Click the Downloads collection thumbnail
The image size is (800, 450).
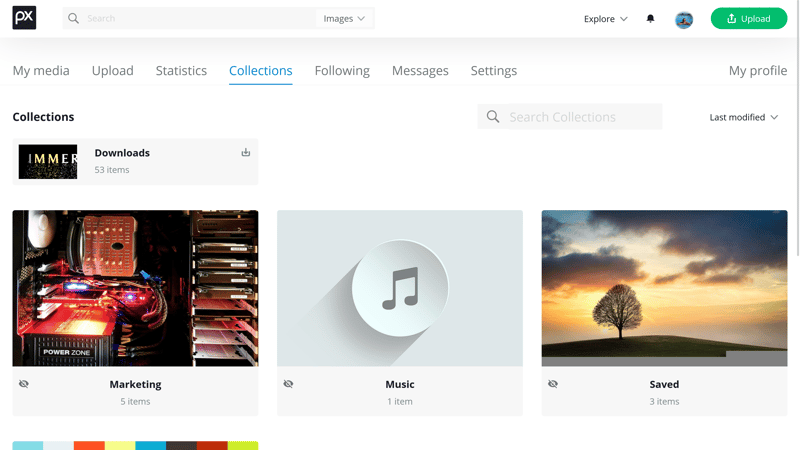48,162
